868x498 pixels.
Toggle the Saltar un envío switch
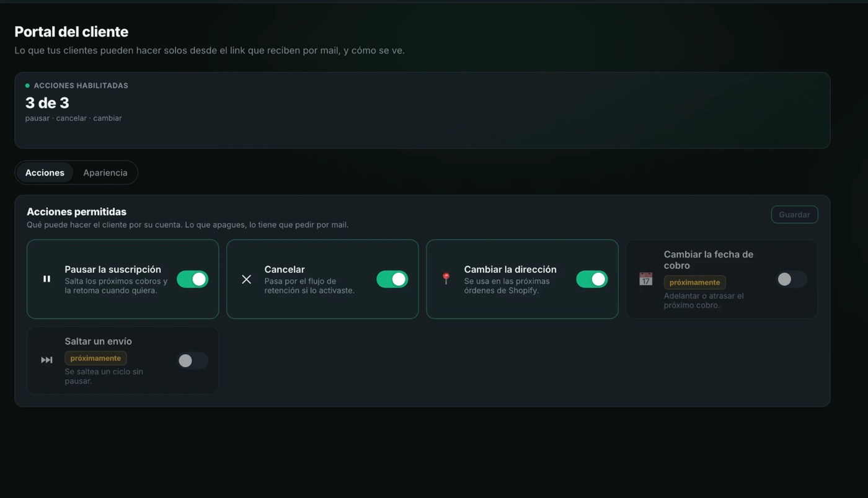(x=193, y=360)
